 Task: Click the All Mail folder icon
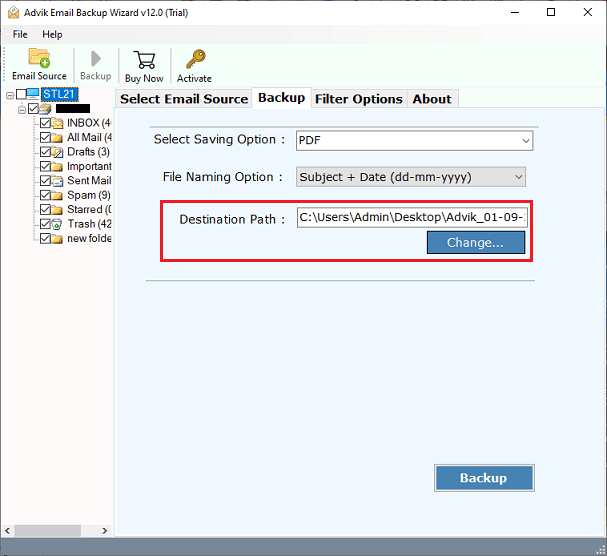pyautogui.click(x=57, y=137)
